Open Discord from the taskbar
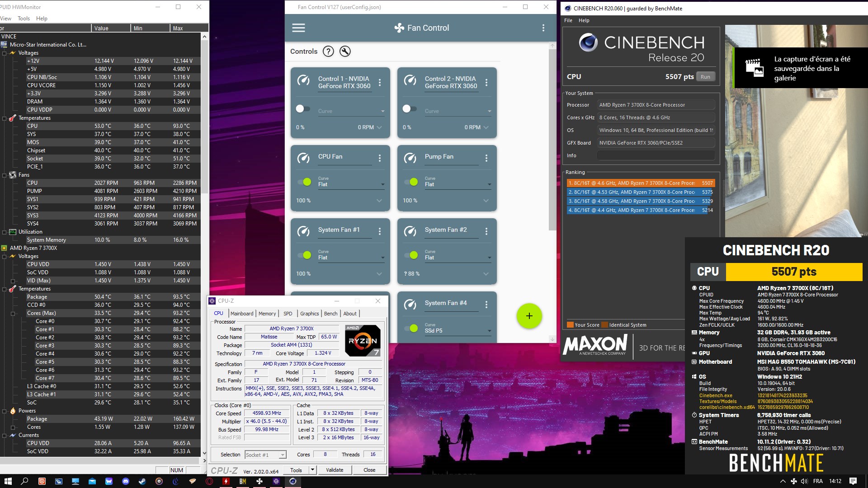This screenshot has width=868, height=488. tap(126, 481)
